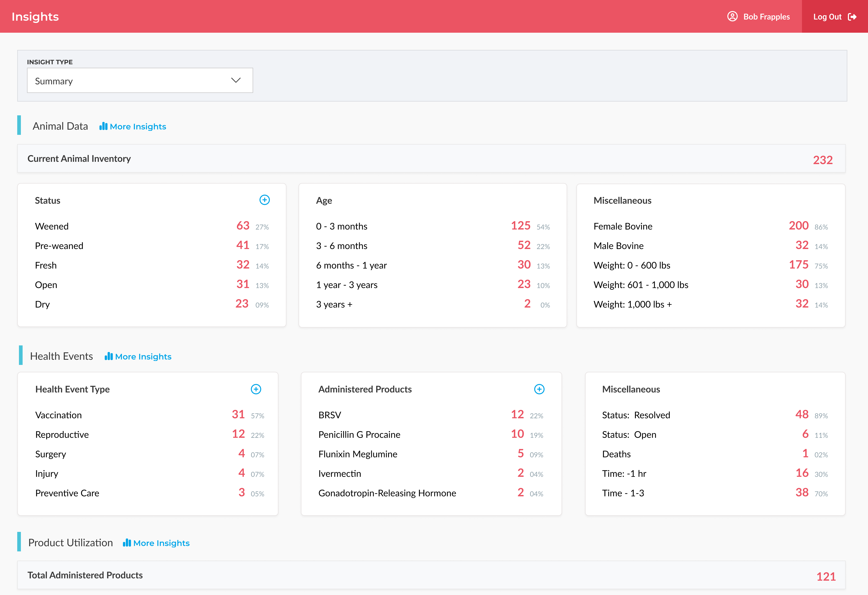Open More Insights for Health Events
This screenshot has width=868, height=595.
coord(143,357)
